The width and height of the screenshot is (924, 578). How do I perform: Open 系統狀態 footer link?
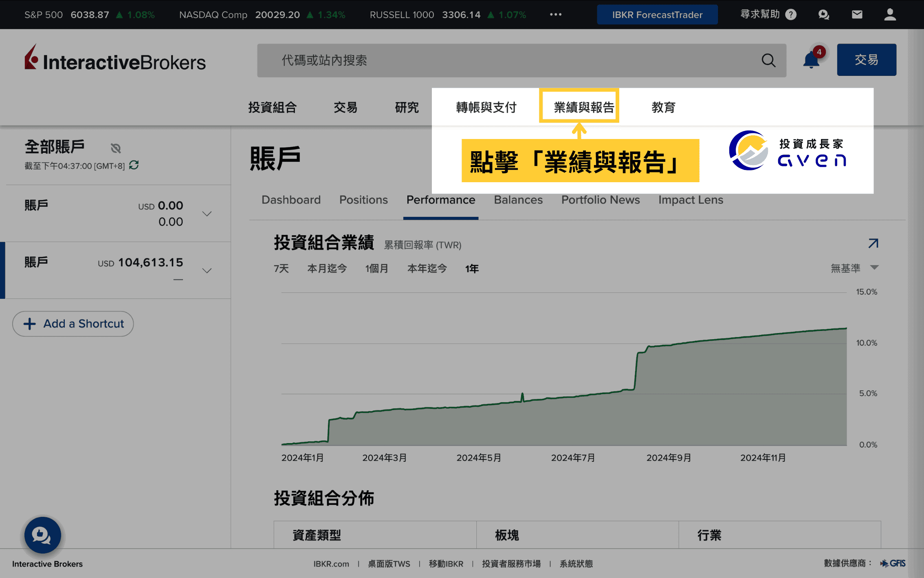[576, 564]
